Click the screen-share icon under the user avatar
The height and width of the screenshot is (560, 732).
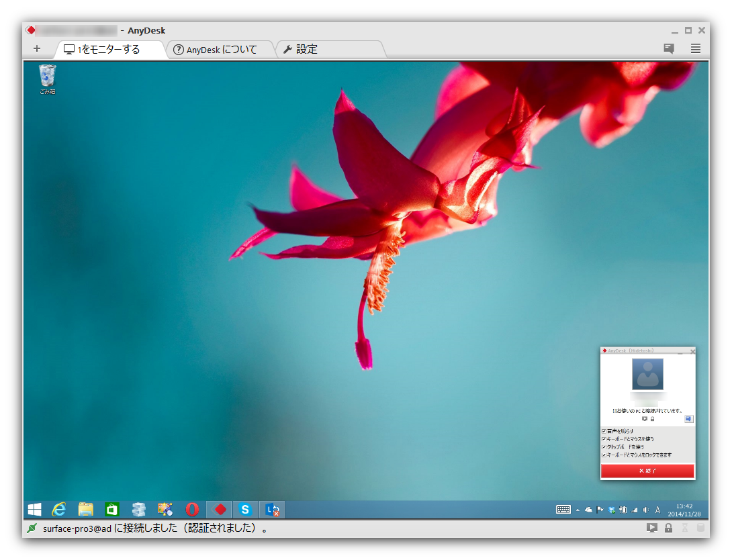pos(645,419)
